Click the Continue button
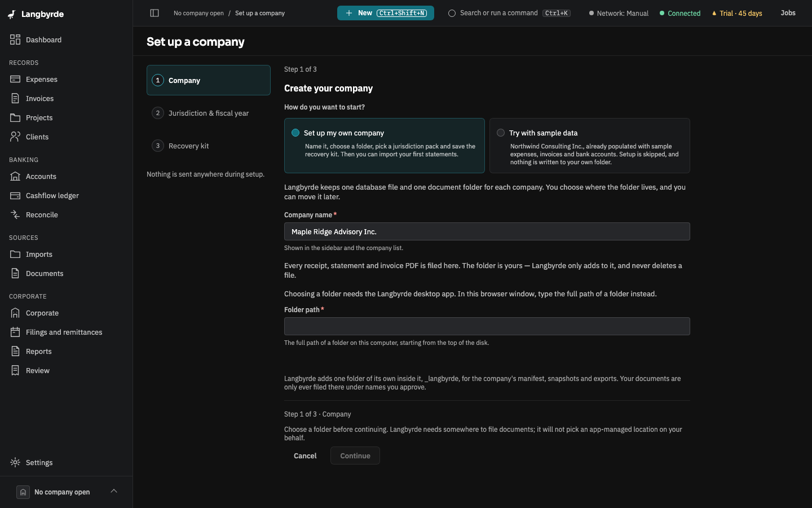The height and width of the screenshot is (508, 812). pos(355,456)
